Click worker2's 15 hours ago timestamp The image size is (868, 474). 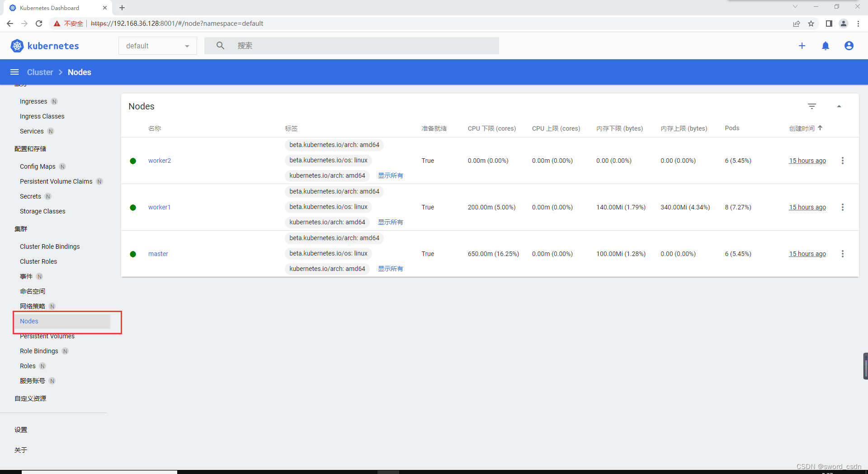807,161
